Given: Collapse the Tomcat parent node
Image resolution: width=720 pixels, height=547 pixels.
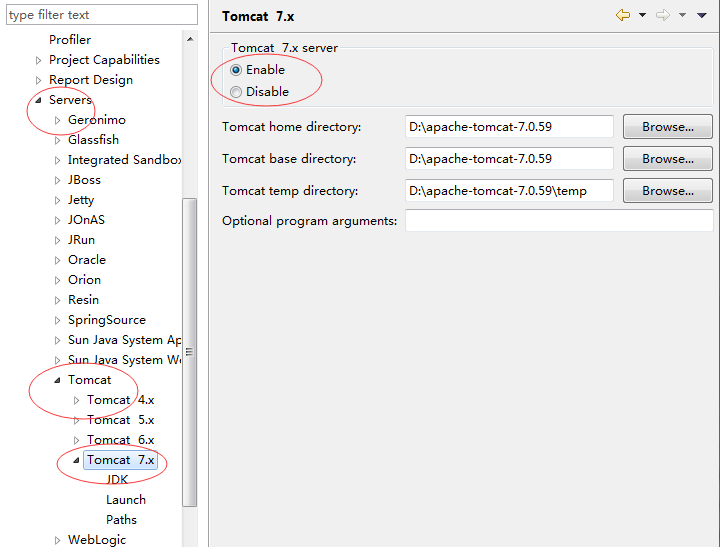Looking at the screenshot, I should click(57, 380).
